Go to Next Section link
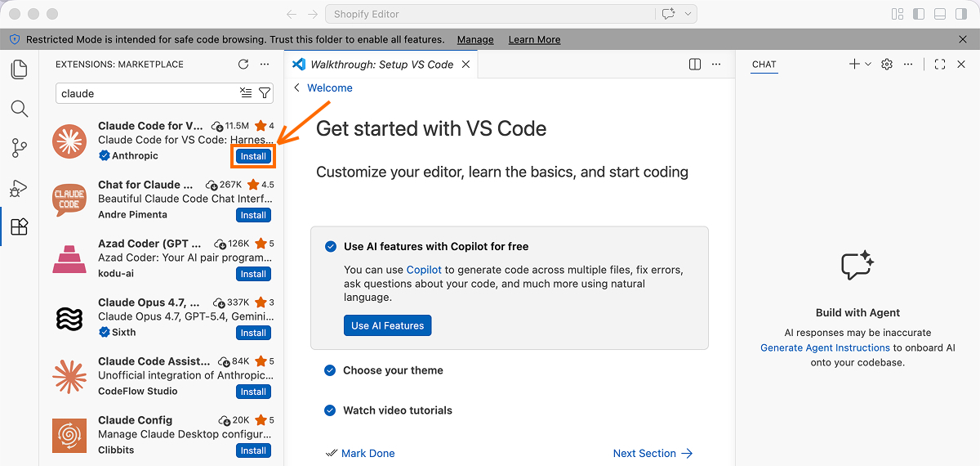 [653, 453]
